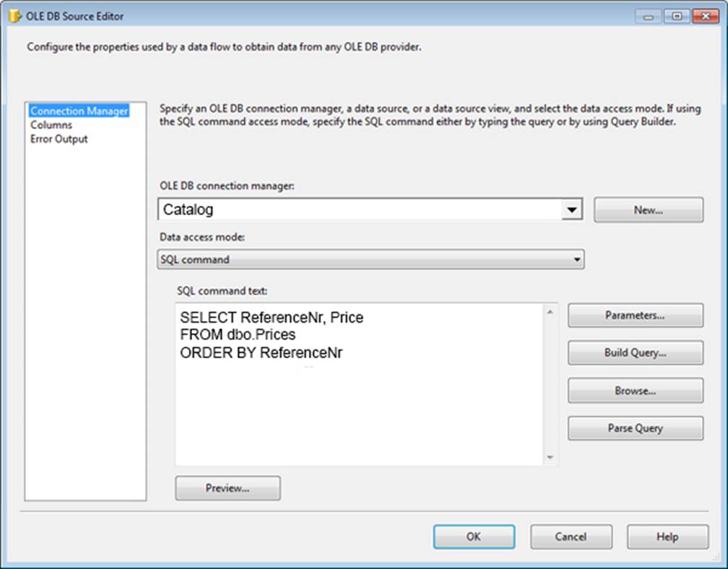Open the Help button
Screen dimensions: 728x569
click(667, 537)
